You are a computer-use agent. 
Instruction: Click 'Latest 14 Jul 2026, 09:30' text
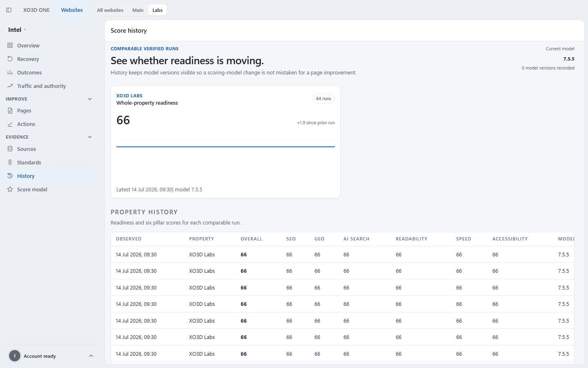coord(144,189)
